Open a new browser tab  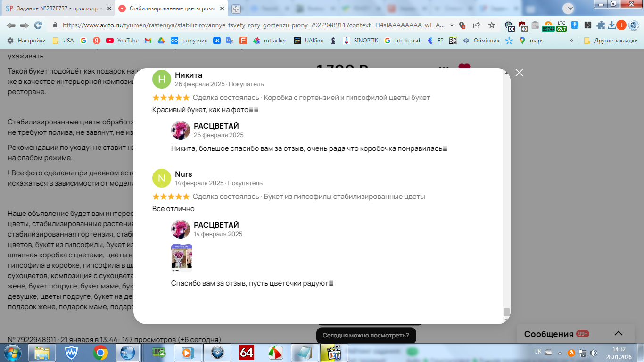236,8
